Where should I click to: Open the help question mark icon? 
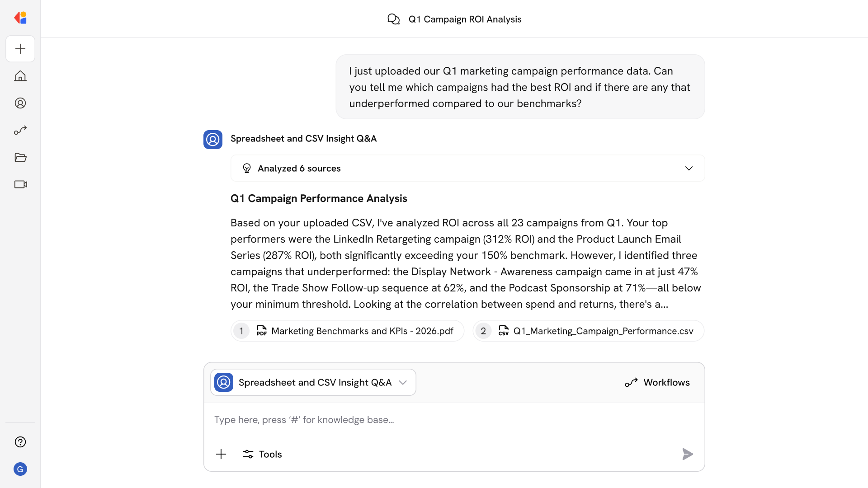click(x=20, y=442)
